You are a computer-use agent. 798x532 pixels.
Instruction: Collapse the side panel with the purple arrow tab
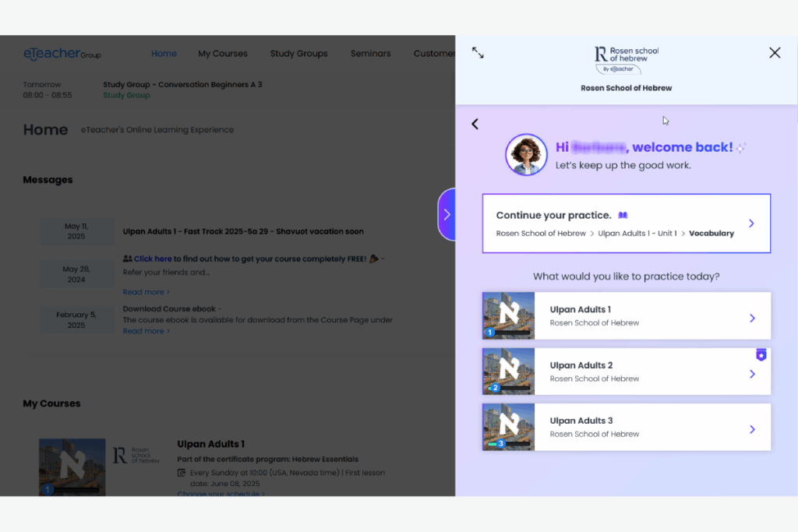[x=447, y=214]
